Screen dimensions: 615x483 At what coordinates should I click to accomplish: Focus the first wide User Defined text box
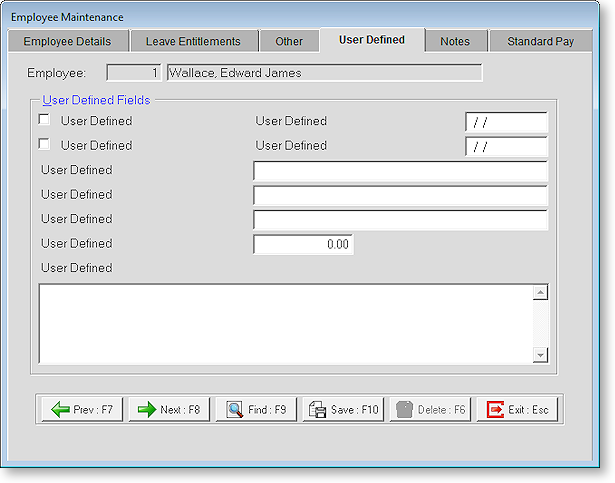coord(400,171)
